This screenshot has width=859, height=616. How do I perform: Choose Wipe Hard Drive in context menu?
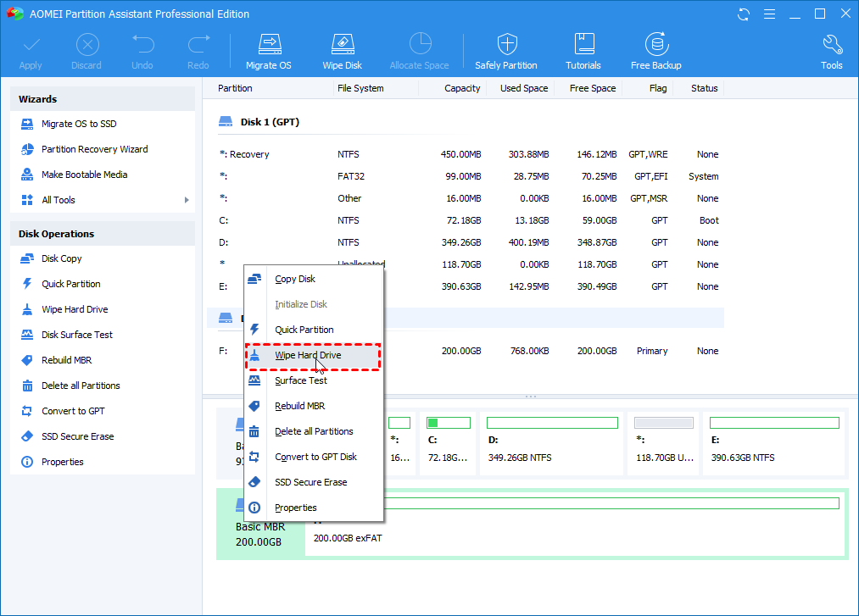(308, 356)
